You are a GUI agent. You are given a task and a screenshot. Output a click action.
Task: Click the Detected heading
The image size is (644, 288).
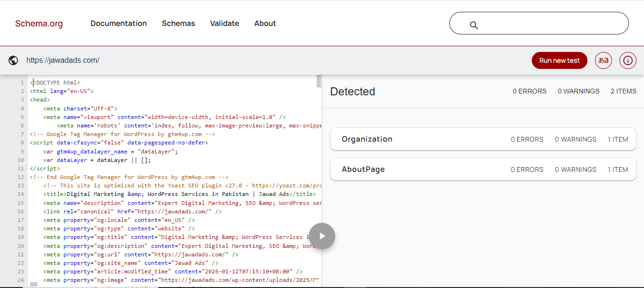pyautogui.click(x=353, y=92)
